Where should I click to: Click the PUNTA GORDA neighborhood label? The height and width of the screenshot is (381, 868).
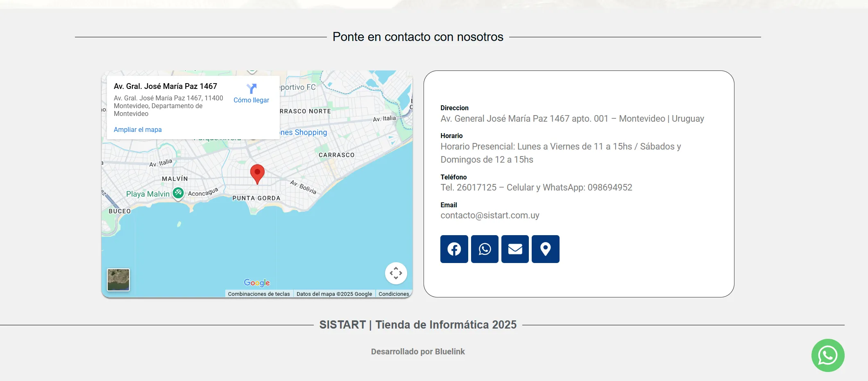tap(256, 198)
